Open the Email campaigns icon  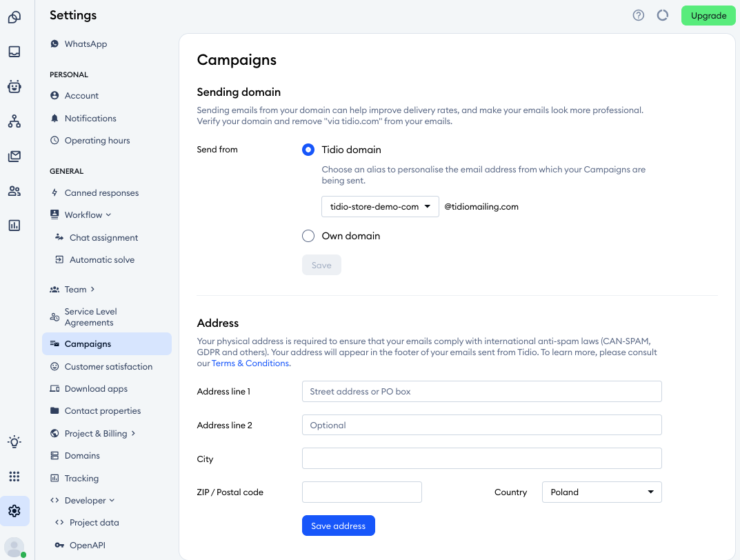pos(14,156)
